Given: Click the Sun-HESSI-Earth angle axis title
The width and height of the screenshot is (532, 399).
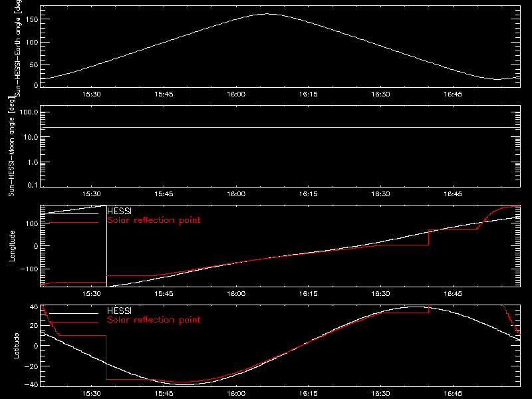Looking at the screenshot, I should click(x=18, y=48).
